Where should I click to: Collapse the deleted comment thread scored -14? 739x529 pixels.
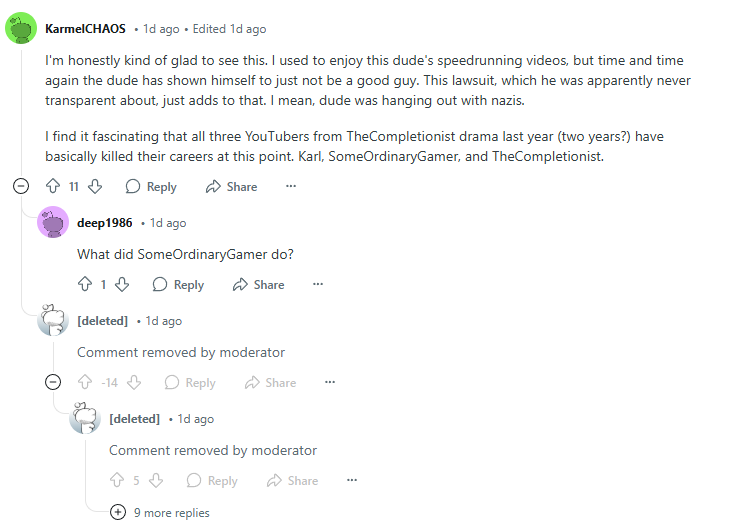[x=53, y=382]
